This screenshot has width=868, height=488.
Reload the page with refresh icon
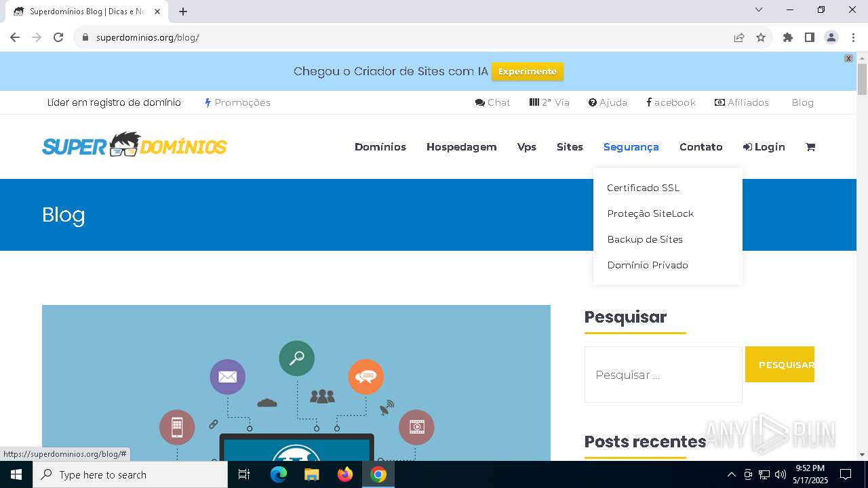pos(58,37)
